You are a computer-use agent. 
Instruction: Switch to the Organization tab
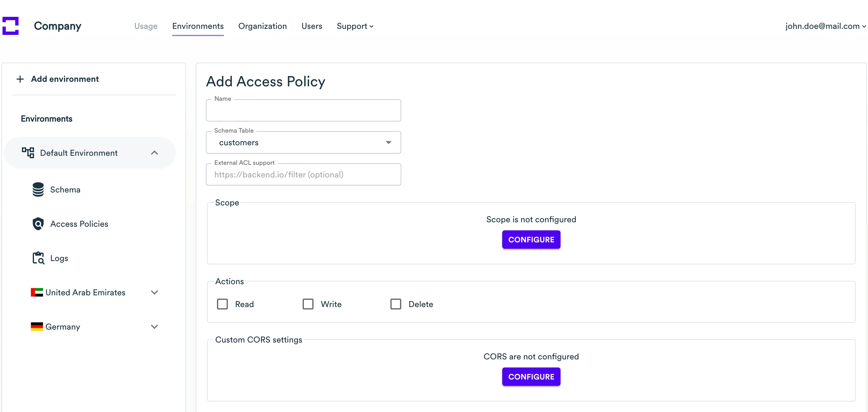tap(262, 26)
